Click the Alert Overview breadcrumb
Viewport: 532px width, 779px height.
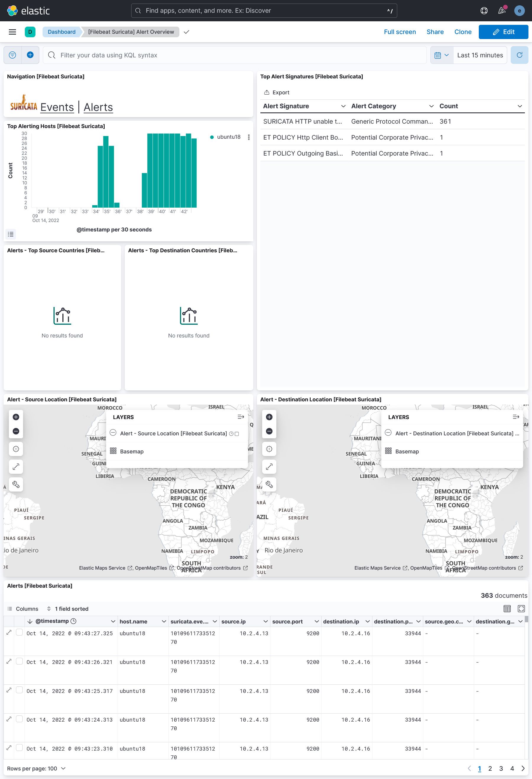tap(131, 32)
